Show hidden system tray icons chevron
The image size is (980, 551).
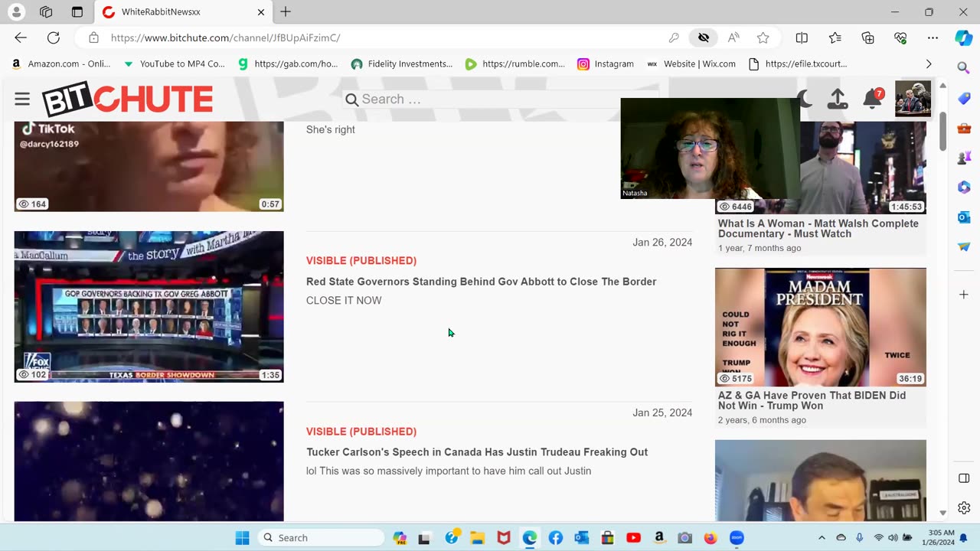click(x=822, y=538)
